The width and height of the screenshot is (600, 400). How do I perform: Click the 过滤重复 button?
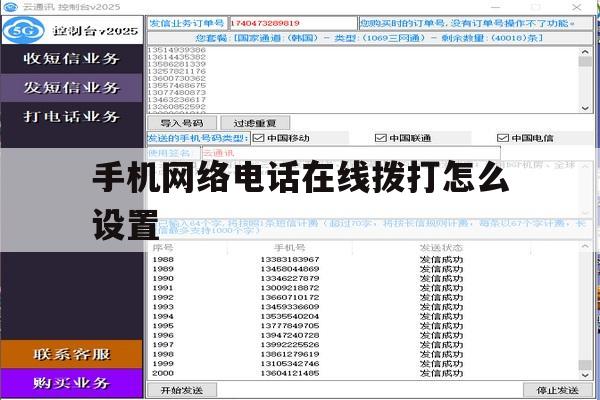[x=255, y=123]
